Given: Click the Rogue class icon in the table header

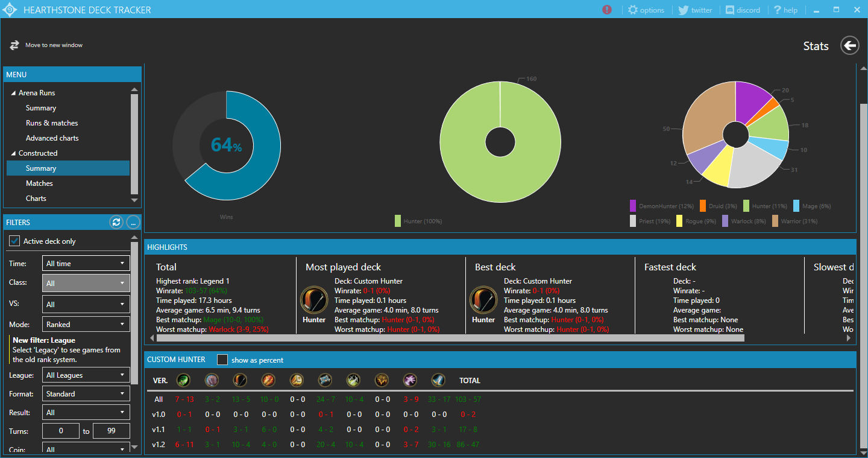Looking at the screenshot, I should click(x=353, y=380).
